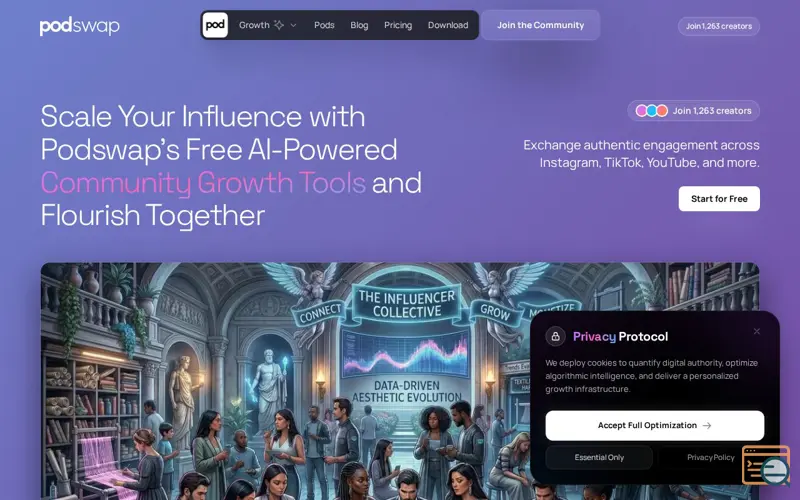
Task: Choose Essential Only cookies
Action: [x=599, y=458]
